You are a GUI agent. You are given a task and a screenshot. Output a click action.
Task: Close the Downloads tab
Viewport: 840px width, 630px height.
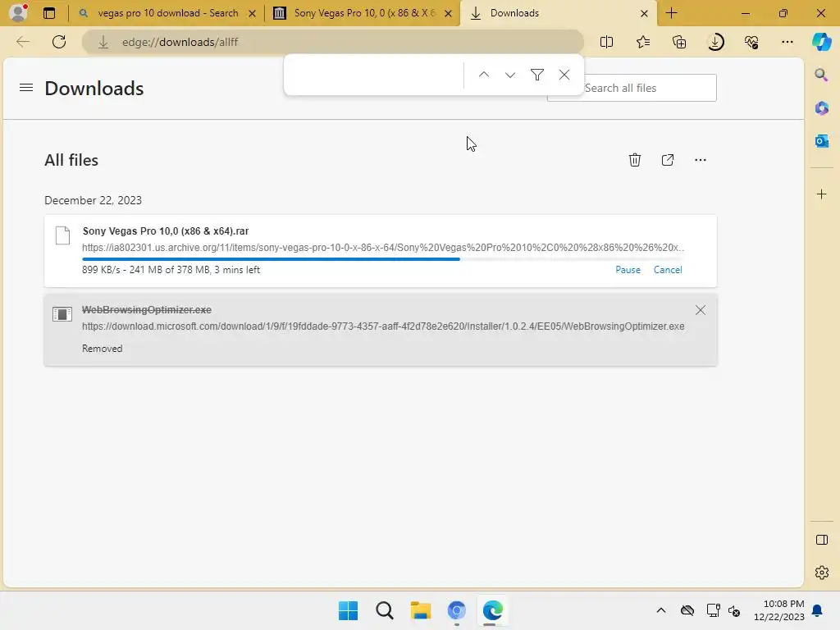[x=645, y=13]
